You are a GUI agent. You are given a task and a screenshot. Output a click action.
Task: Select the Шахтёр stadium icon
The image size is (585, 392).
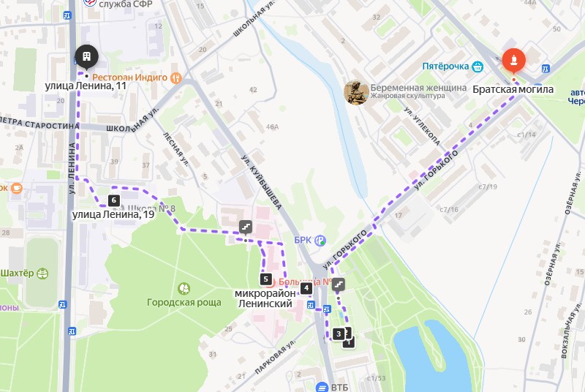[42, 274]
